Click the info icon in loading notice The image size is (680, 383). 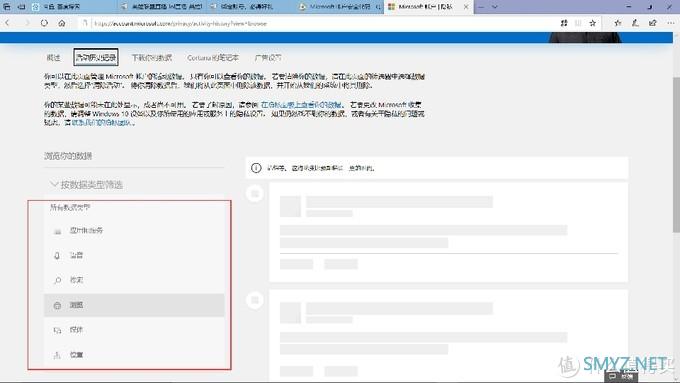(x=256, y=168)
